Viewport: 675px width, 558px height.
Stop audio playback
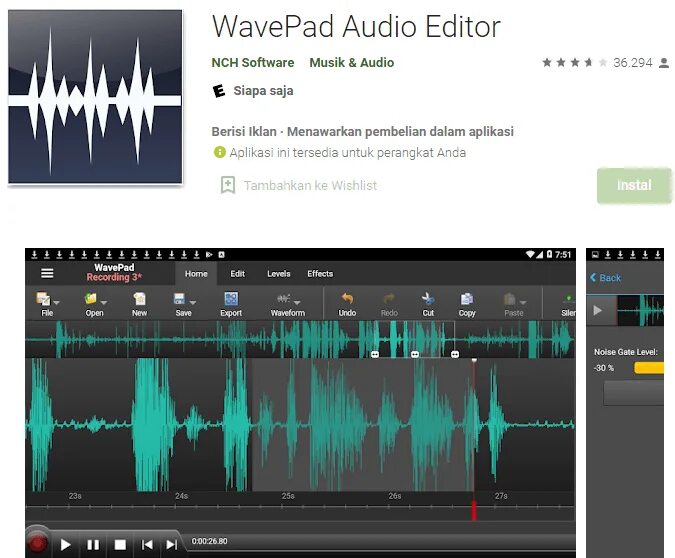pos(120,545)
